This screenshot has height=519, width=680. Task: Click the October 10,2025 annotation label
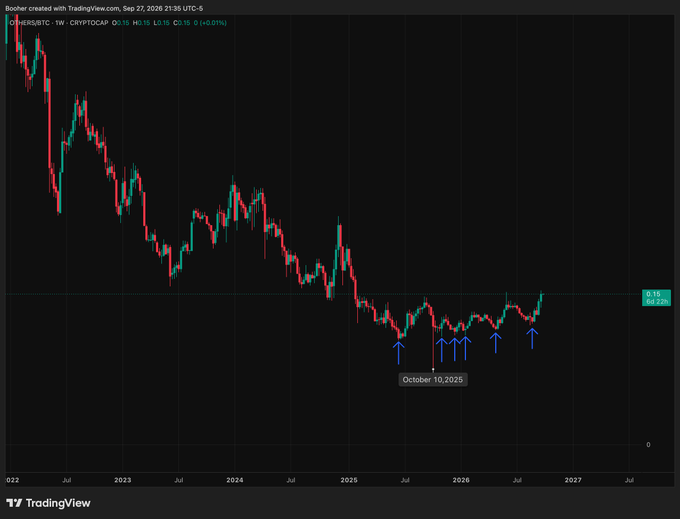point(433,380)
